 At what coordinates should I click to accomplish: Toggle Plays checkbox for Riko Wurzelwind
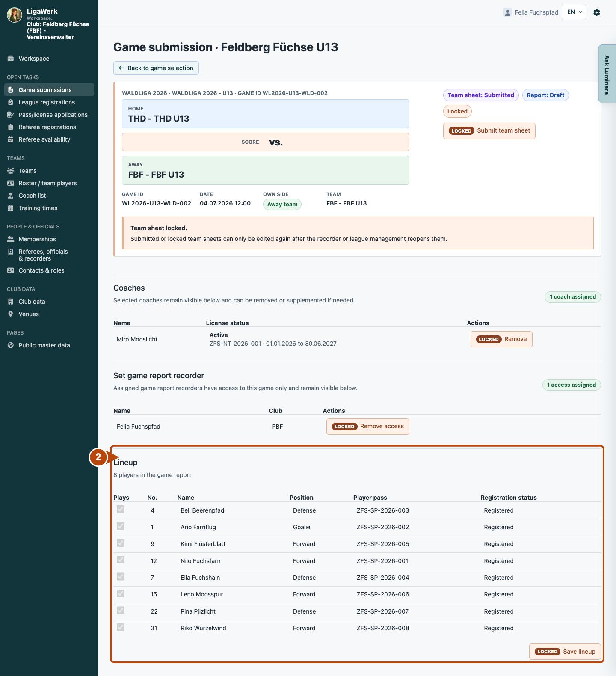(121, 627)
